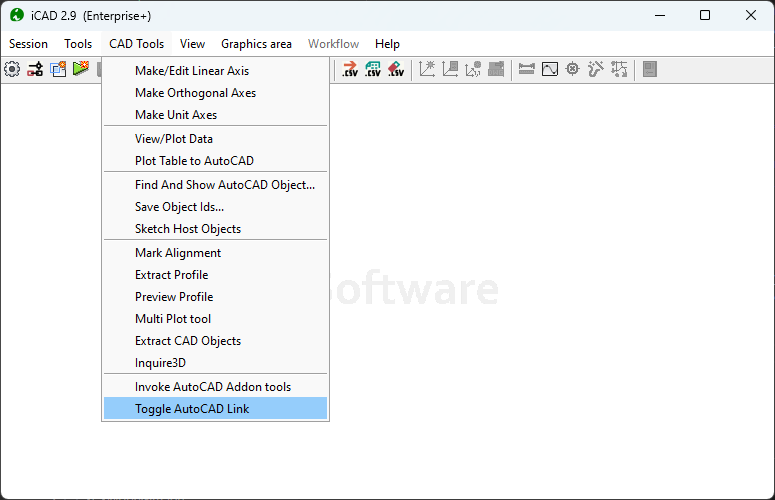
Task: Click the overlapping windows toolbar icon
Action: (x=58, y=69)
